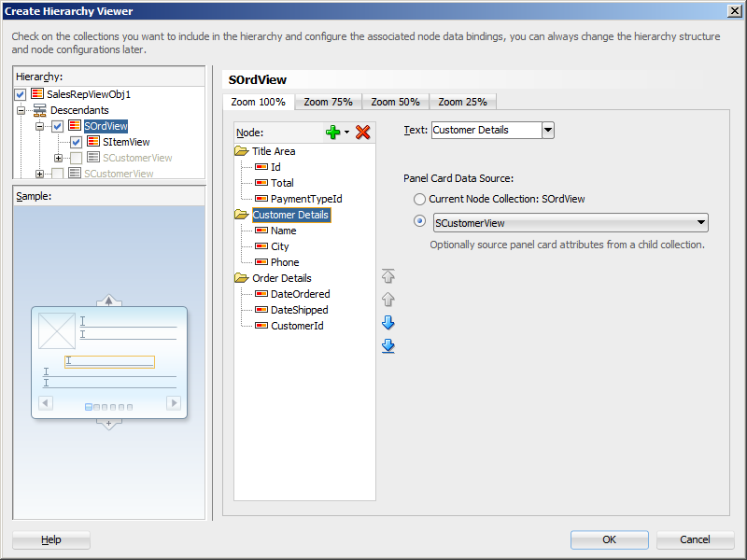Click the blue Move Down arrow icon
This screenshot has width=747, height=560.
pos(388,322)
